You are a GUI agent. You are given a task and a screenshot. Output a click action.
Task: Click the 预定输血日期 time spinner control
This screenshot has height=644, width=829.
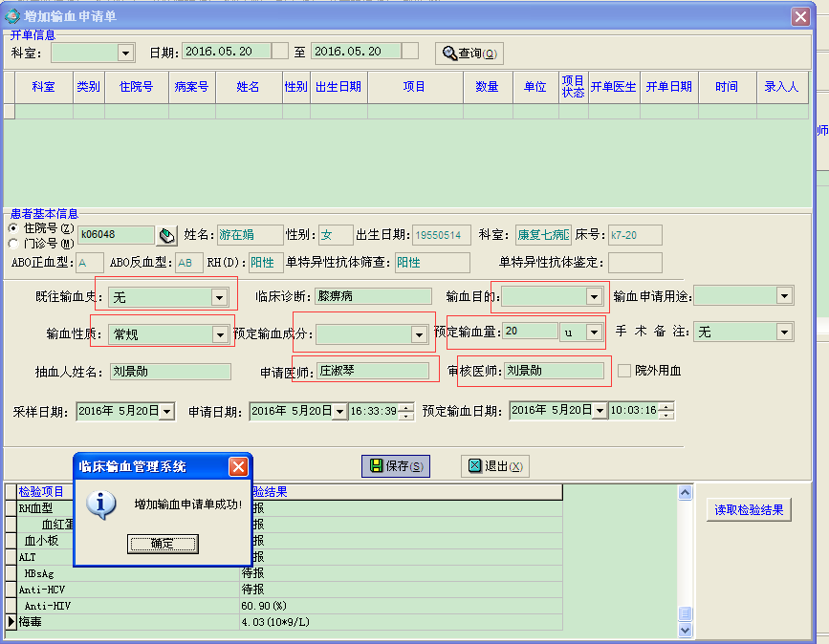pos(666,411)
